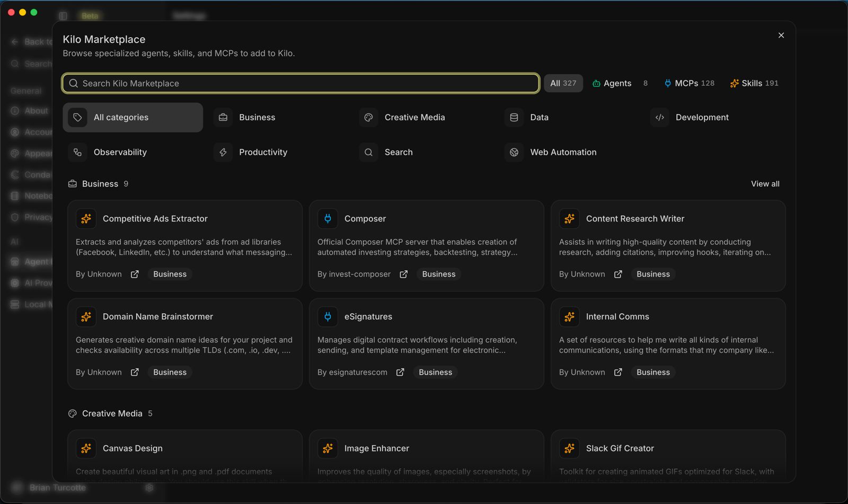
Task: Focus the Search Kilo Marketplace field
Action: point(301,83)
